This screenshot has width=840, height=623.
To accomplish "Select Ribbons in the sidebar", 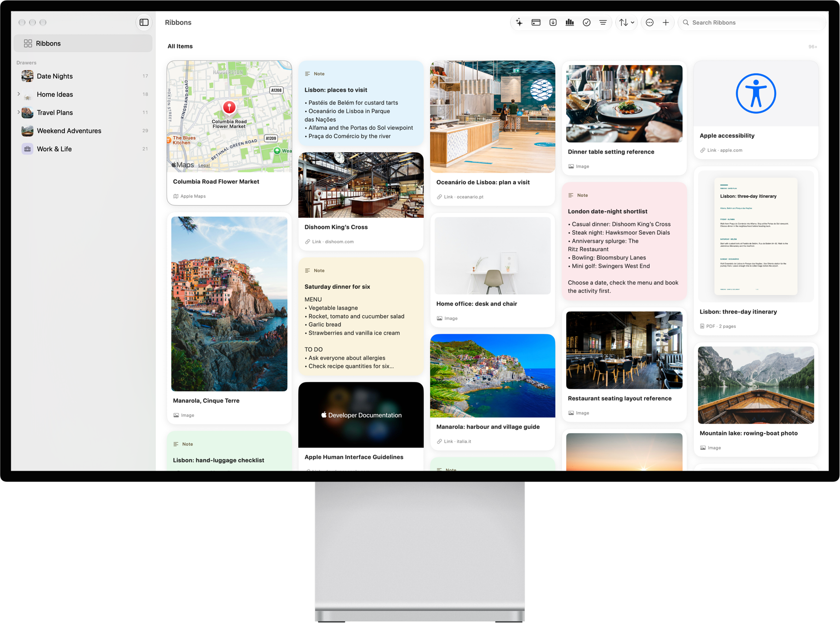I will click(83, 43).
